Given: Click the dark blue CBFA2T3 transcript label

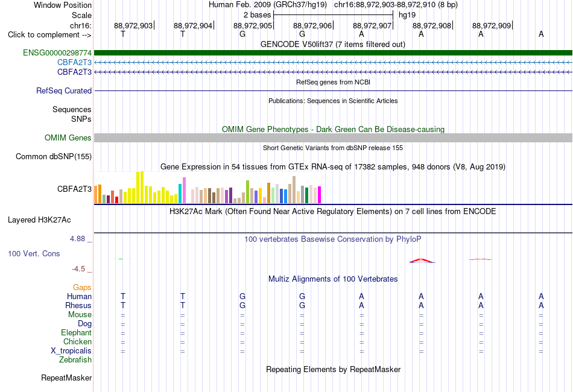Looking at the screenshot, I should coord(74,72).
